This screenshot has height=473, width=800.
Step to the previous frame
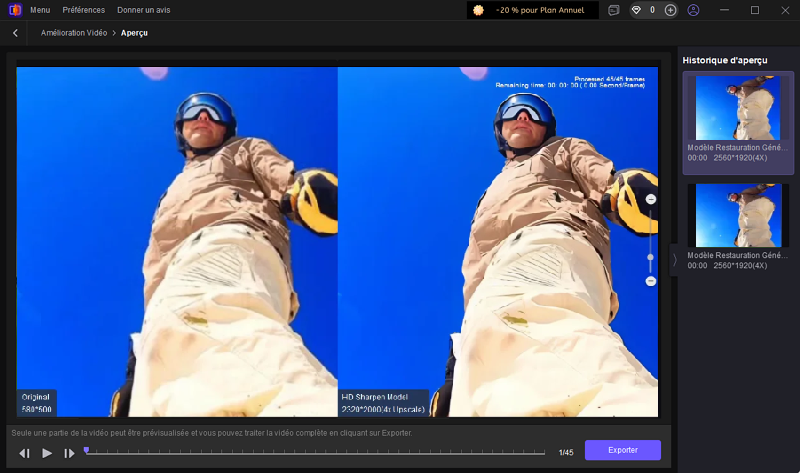[x=25, y=453]
